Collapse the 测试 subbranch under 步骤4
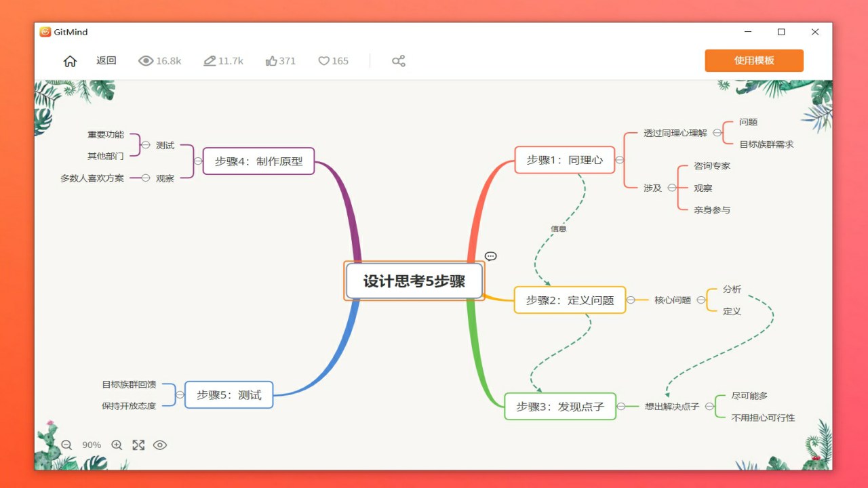This screenshot has height=488, width=868. [x=145, y=145]
